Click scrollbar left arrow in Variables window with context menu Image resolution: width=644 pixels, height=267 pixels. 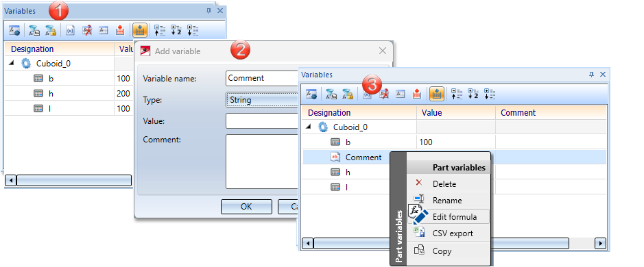308,243
